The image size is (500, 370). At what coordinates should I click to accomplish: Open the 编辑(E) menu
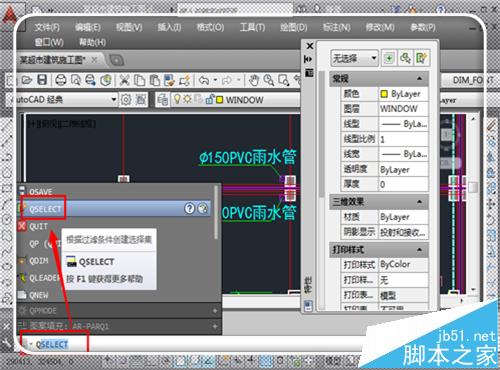(88, 27)
